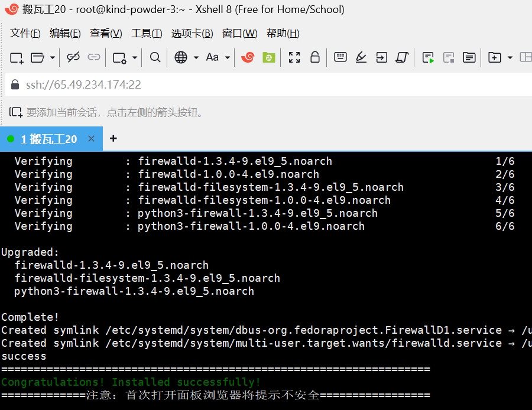This screenshot has width=532, height=410.
Task: Click the ssh address bar field
Action: pyautogui.click(x=266, y=84)
